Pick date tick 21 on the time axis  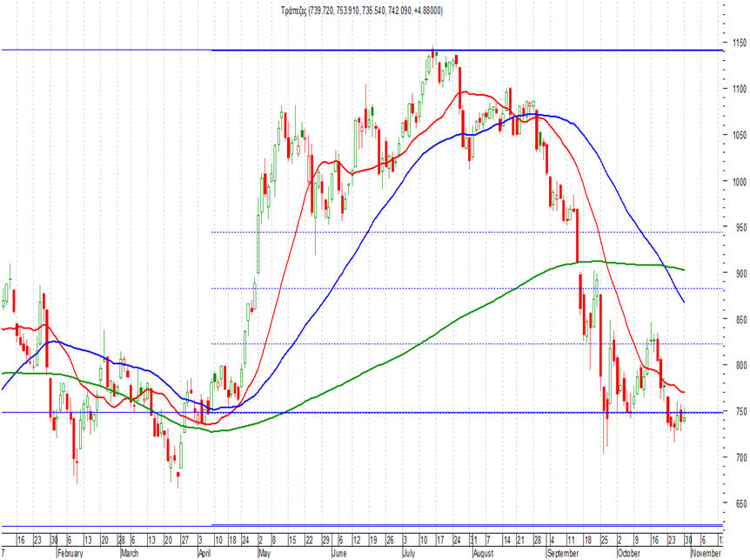521,540
